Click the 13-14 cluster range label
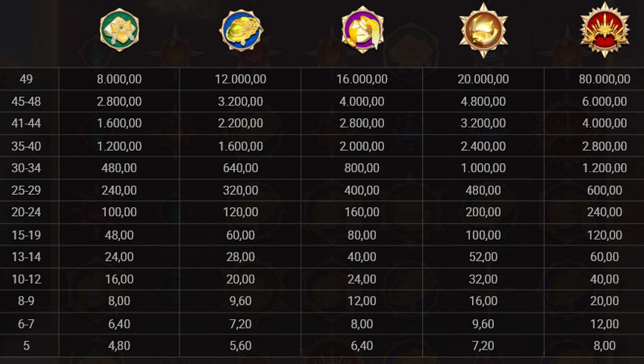 pos(27,257)
